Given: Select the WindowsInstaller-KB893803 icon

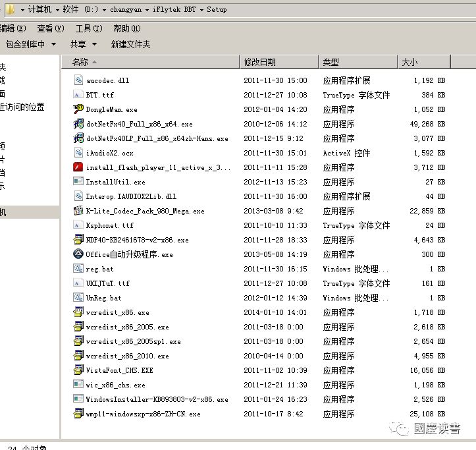Looking at the screenshot, I should click(78, 399).
